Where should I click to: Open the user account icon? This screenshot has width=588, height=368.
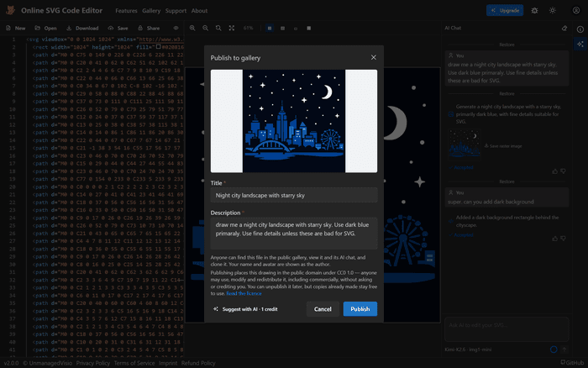click(576, 11)
